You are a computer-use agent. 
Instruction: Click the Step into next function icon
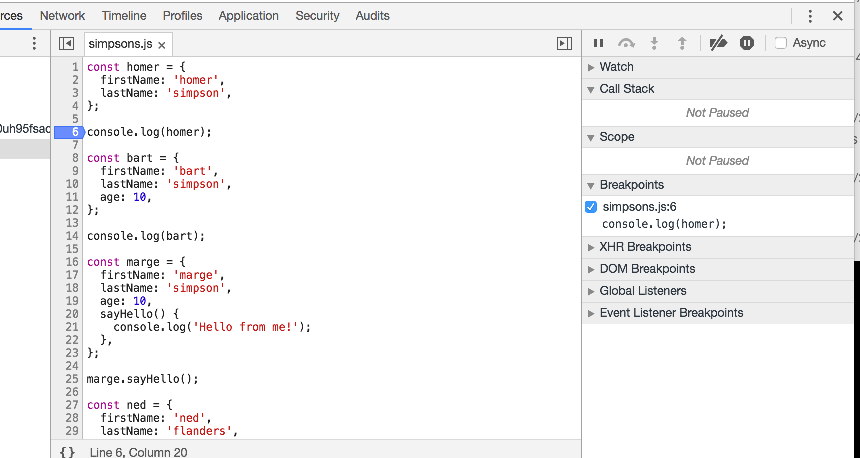click(x=654, y=43)
